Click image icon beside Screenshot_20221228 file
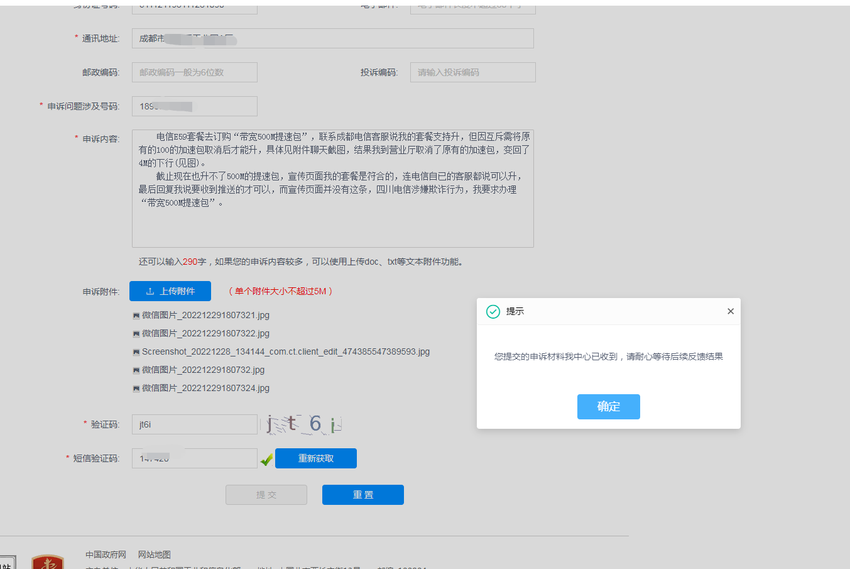 (136, 352)
